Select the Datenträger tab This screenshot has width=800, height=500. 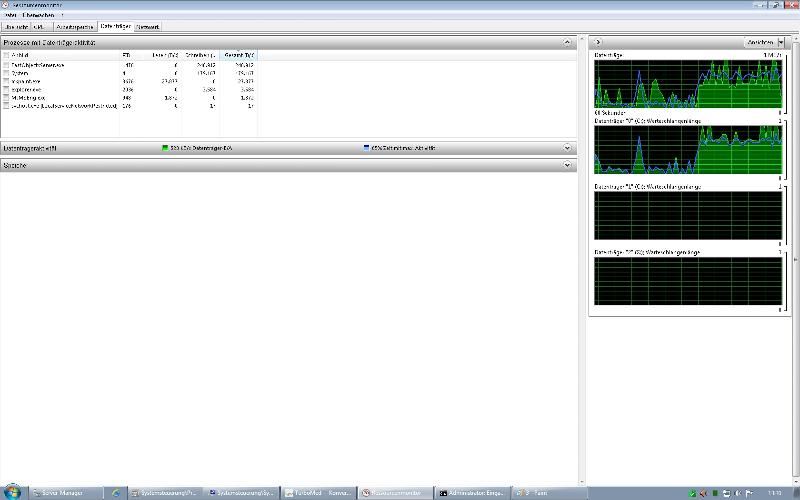click(x=115, y=26)
